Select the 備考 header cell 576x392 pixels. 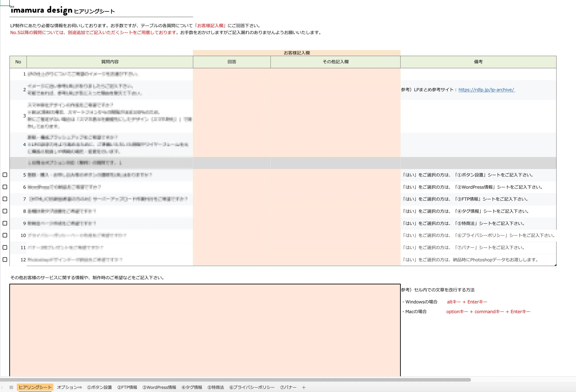click(478, 62)
